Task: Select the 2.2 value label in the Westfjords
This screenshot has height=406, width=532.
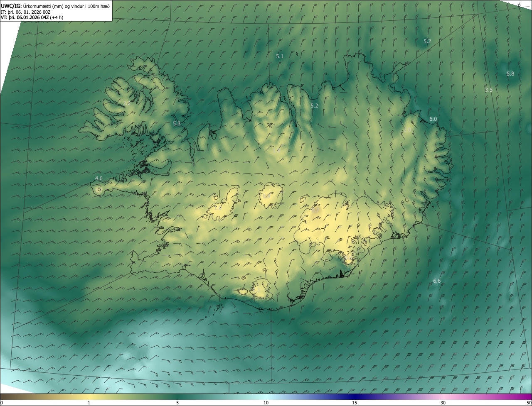Action: tap(127, 103)
